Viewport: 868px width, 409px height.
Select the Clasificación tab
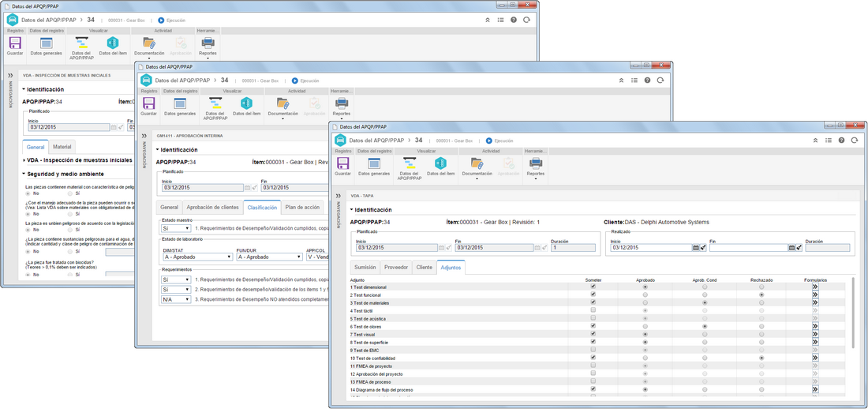pyautogui.click(x=263, y=208)
